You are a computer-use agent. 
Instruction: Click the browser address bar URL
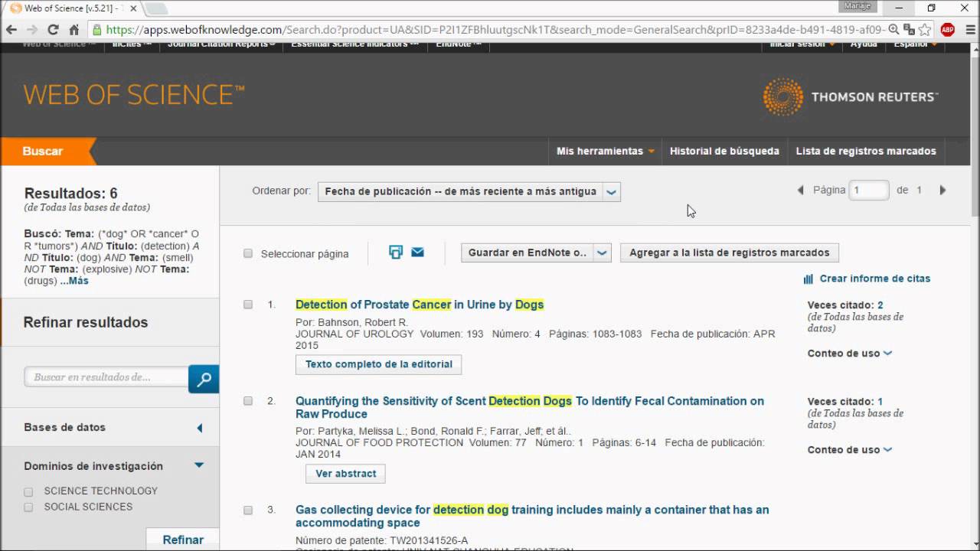(495, 30)
